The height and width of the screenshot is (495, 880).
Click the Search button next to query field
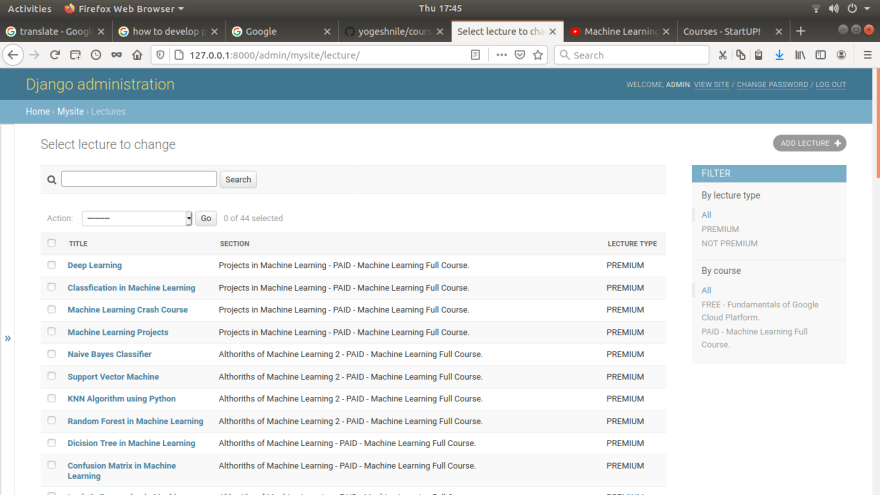click(x=238, y=180)
